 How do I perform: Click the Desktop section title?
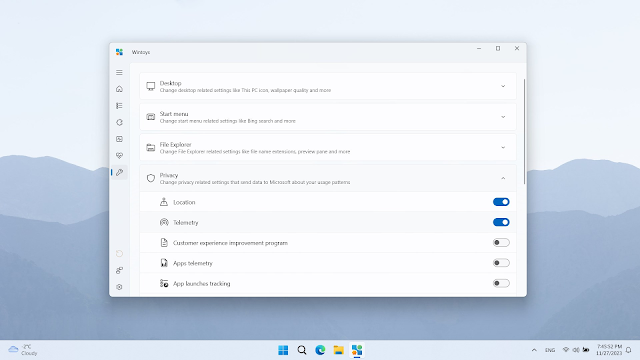(170, 83)
